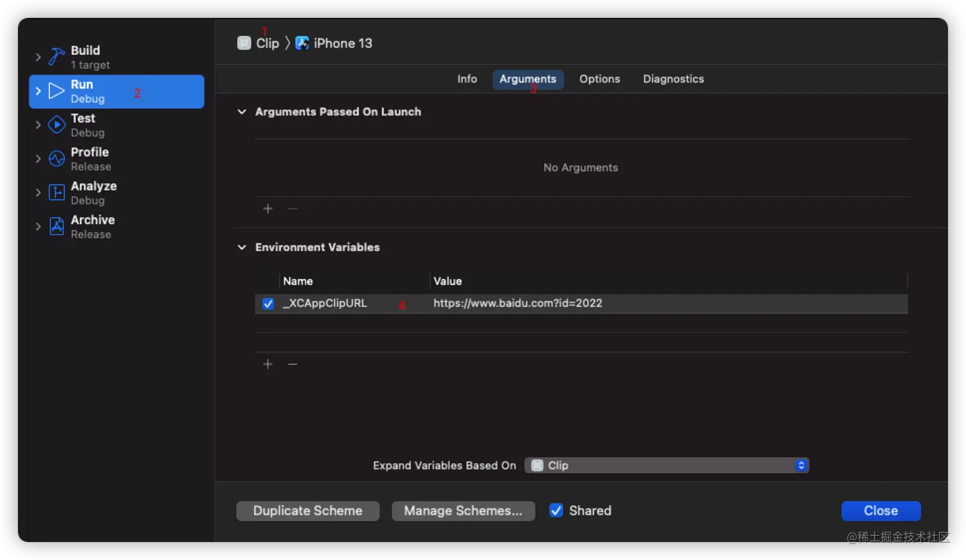966x560 pixels.
Task: Remove selected environment variable with minus button
Action: tap(293, 364)
